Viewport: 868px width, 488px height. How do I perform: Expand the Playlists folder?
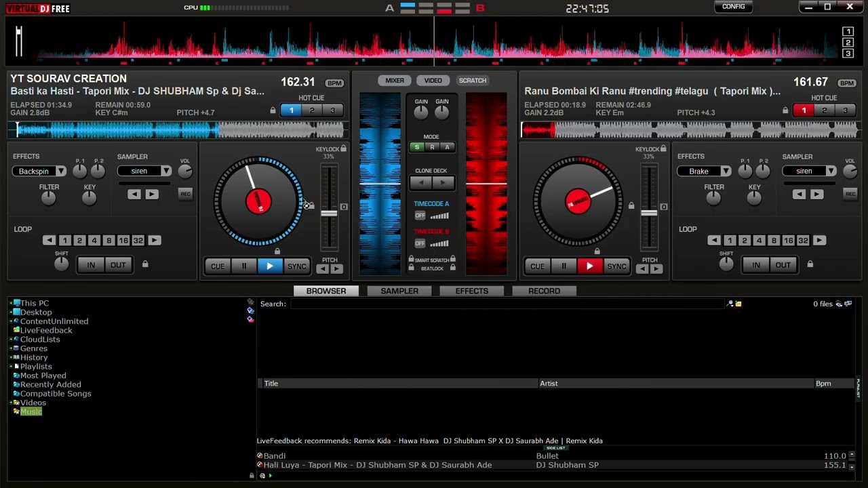tap(11, 367)
